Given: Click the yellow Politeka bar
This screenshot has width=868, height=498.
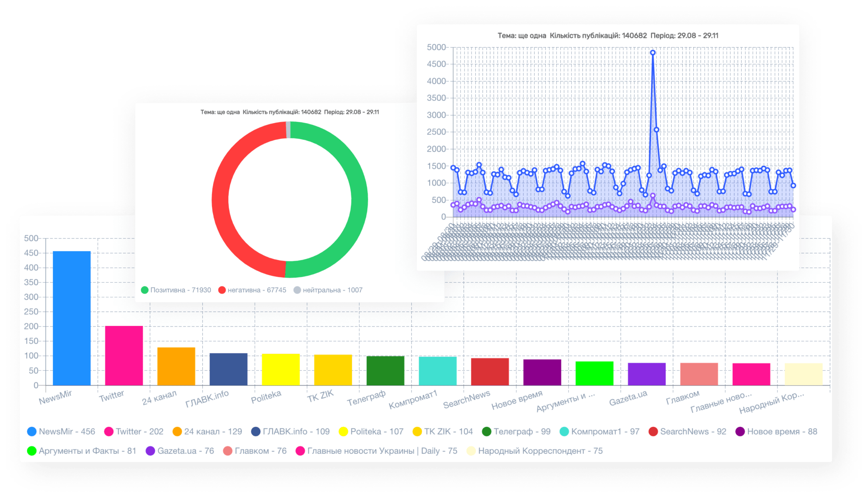Looking at the screenshot, I should (x=281, y=370).
